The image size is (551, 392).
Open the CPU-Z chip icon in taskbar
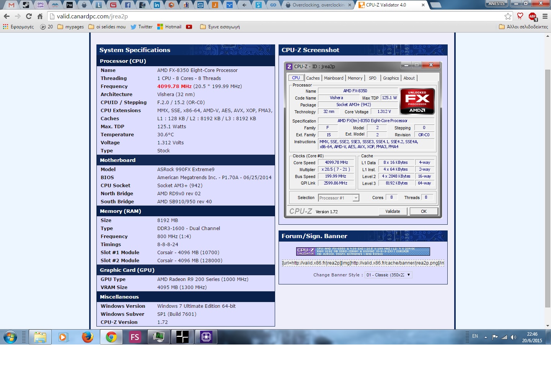[x=206, y=337]
